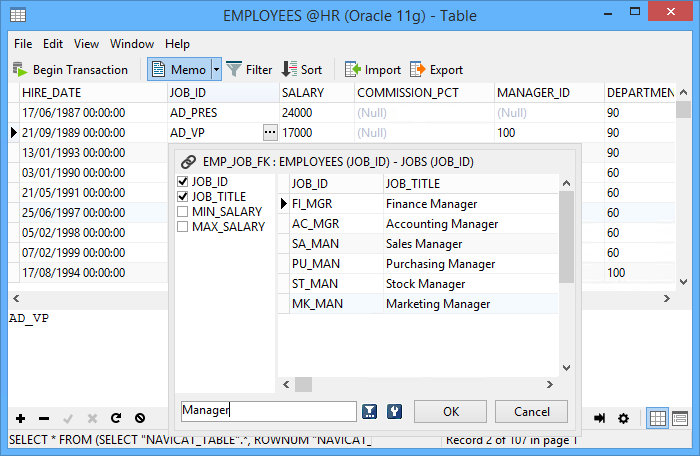
Task: Click the popup horizontal scroll right arrow
Action: pos(550,384)
